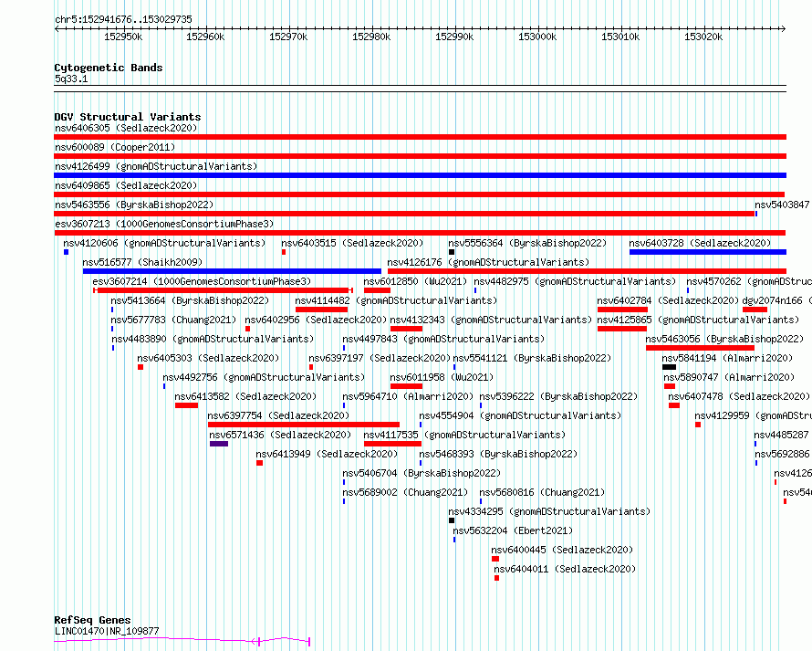812x651 pixels.
Task: Click the 5q33.1 cytogenetic band label
Action: (x=71, y=79)
